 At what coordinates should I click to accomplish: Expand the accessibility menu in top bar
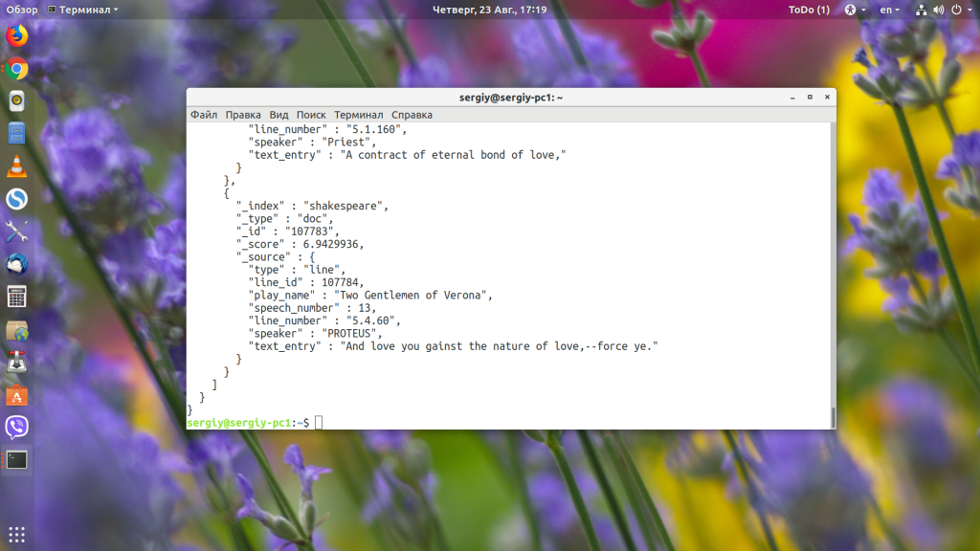tap(855, 10)
